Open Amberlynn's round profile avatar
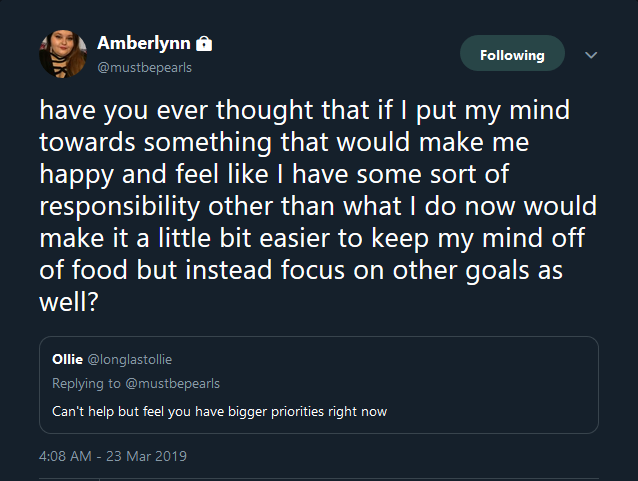This screenshot has height=481, width=638. pyautogui.click(x=63, y=54)
